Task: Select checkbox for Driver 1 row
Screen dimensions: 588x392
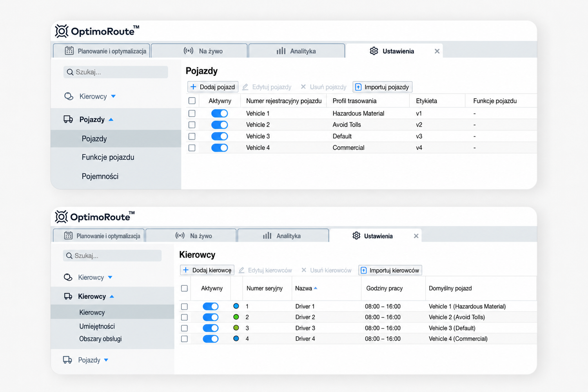Action: (184, 307)
